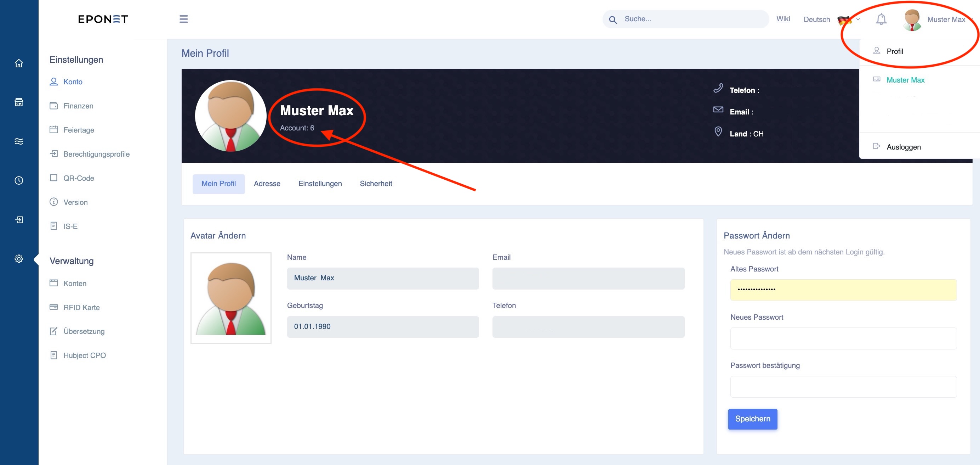Viewport: 980px width, 465px height.
Task: Open Feiertage settings link
Action: [x=78, y=130]
